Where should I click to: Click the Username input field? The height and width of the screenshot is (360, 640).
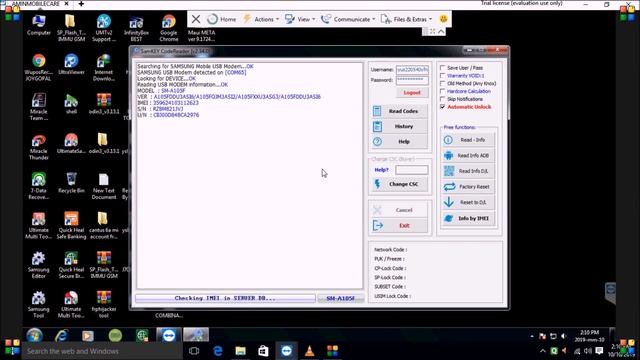(412, 70)
